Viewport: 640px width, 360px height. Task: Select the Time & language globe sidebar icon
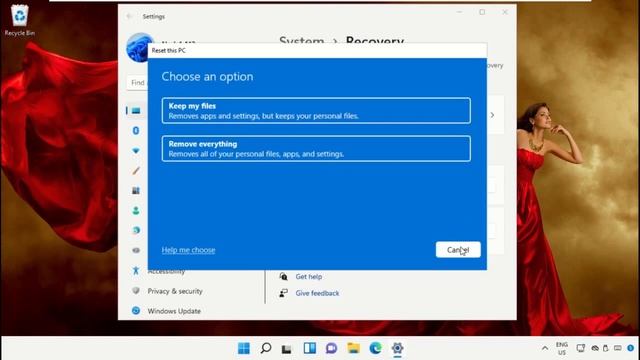136,230
